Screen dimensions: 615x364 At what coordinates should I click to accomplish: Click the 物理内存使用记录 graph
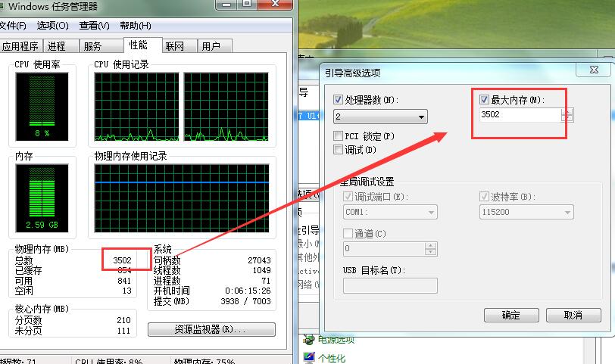(x=182, y=198)
